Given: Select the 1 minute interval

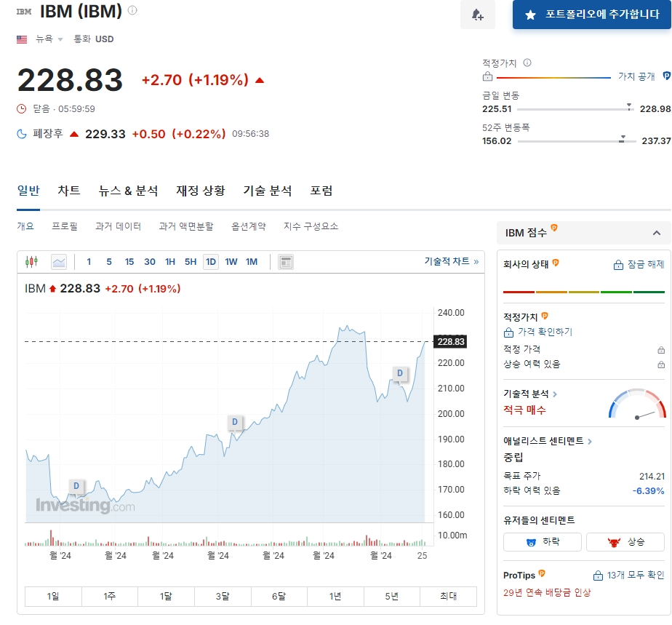Looking at the screenshot, I should pyautogui.click(x=89, y=261).
